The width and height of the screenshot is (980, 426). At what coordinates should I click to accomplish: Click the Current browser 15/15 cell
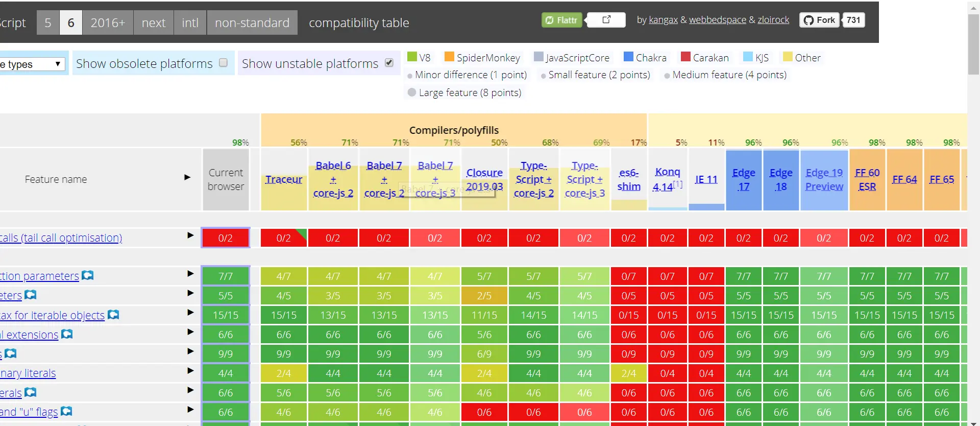(226, 315)
